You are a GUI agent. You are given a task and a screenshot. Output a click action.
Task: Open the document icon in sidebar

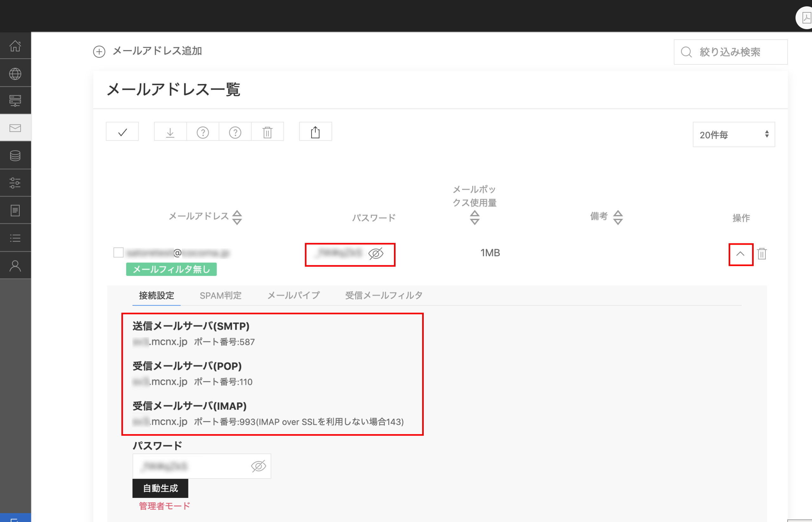click(x=15, y=210)
